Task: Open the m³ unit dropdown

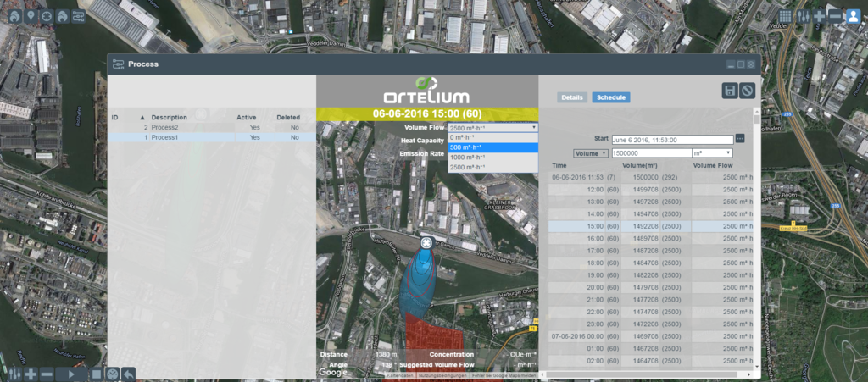Action: pos(712,153)
